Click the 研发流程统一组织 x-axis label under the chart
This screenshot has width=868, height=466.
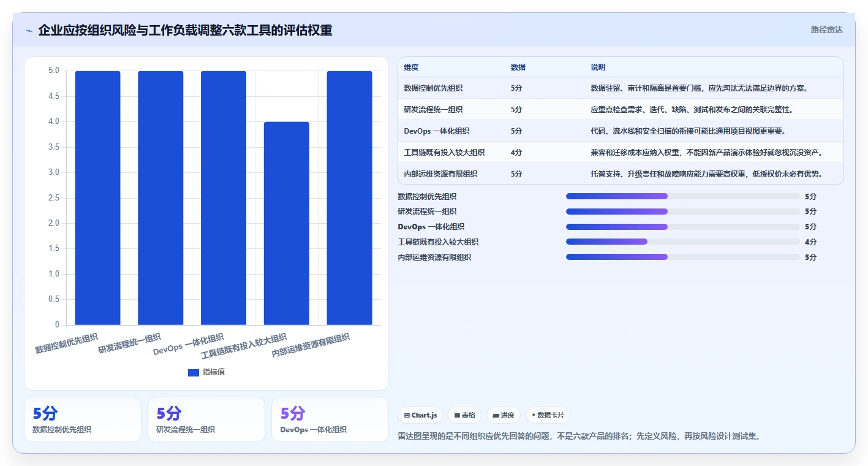pyautogui.click(x=129, y=344)
